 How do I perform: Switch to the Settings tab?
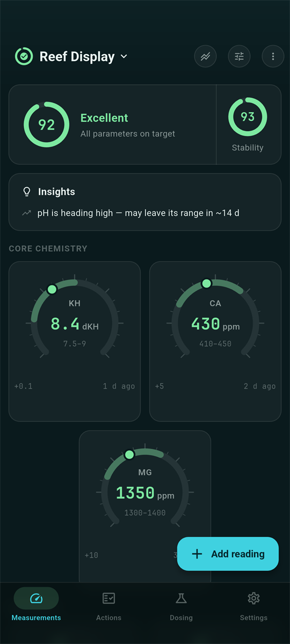pyautogui.click(x=253, y=606)
